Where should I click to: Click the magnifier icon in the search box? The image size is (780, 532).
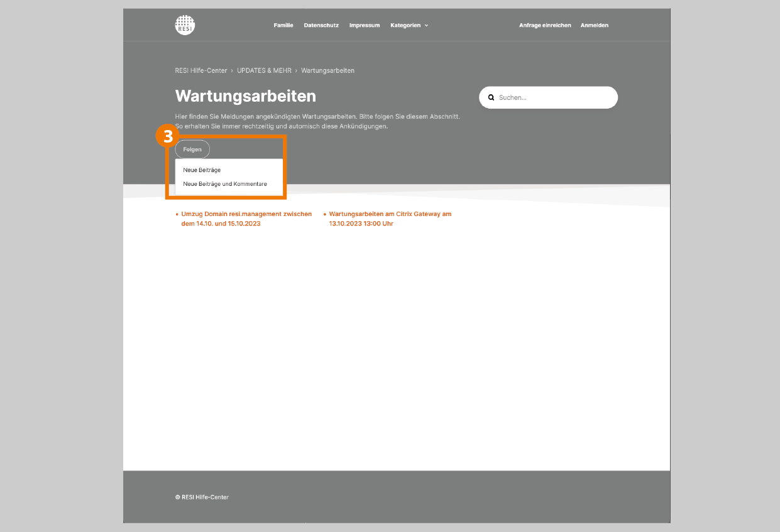point(492,98)
